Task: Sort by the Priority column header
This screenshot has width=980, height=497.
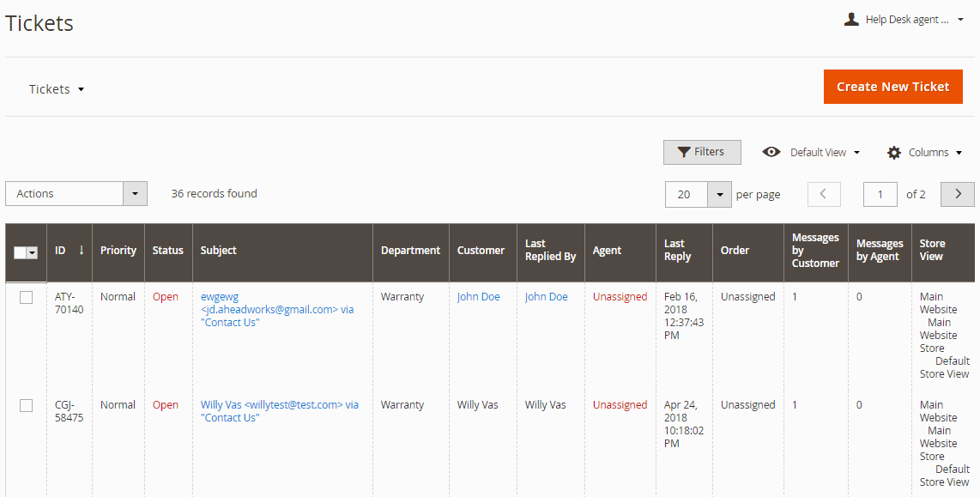Action: click(118, 250)
